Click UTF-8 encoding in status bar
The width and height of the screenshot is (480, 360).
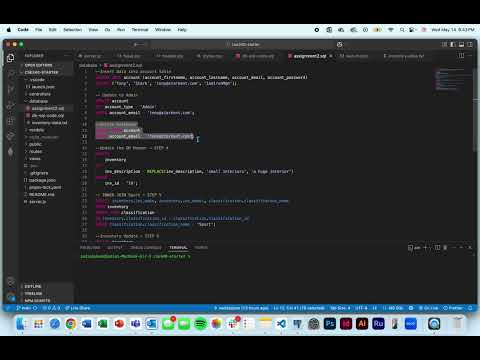361,308
